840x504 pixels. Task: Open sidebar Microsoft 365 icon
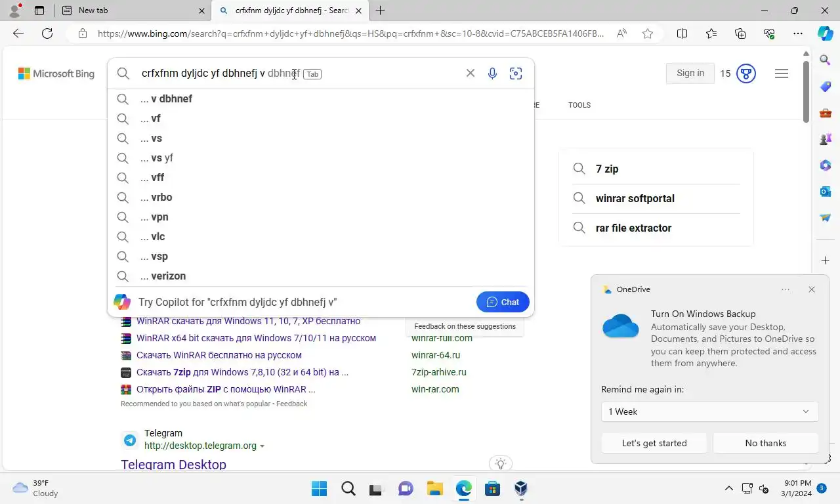[826, 165]
